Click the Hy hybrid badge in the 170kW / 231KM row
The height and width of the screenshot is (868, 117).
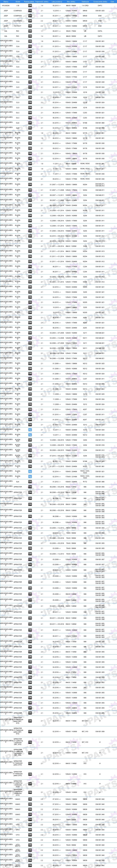[x=30, y=476]
